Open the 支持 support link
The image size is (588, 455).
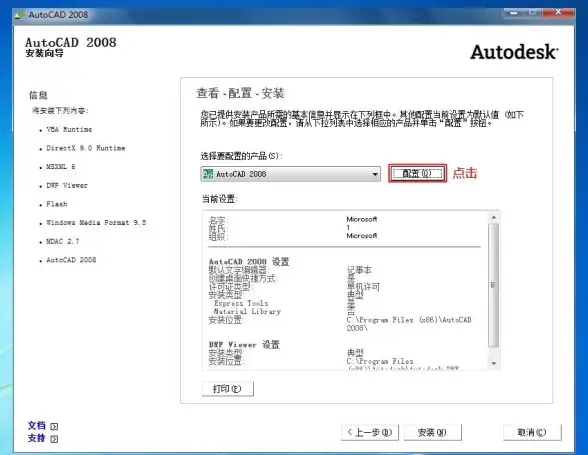pyautogui.click(x=37, y=438)
